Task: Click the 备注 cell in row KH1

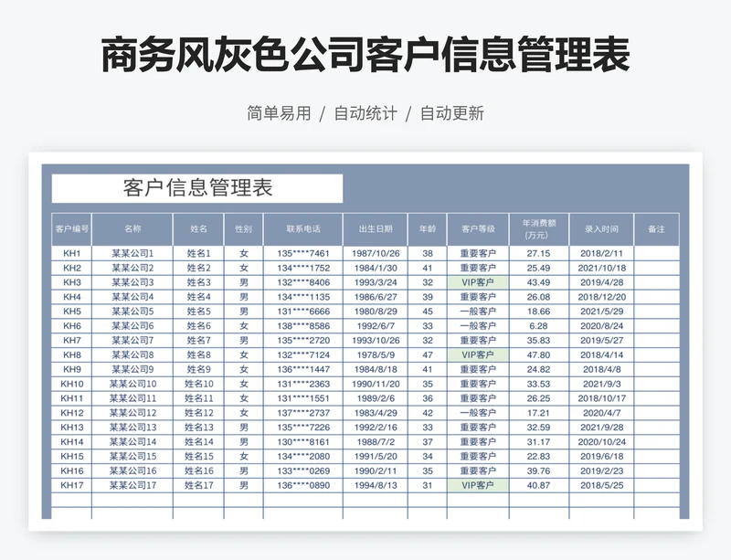Action: [656, 254]
